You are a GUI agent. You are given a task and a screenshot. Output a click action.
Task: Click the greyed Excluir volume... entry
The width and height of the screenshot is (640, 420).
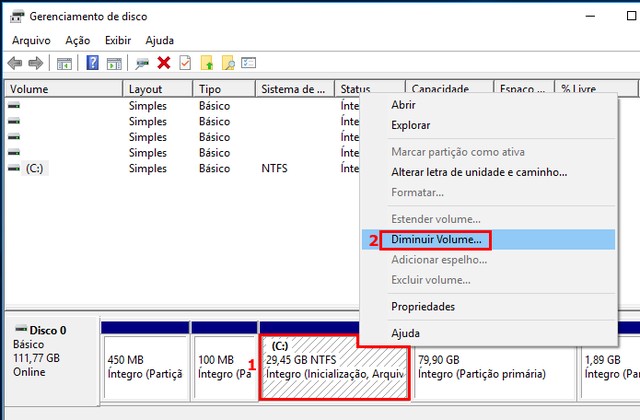(488, 280)
